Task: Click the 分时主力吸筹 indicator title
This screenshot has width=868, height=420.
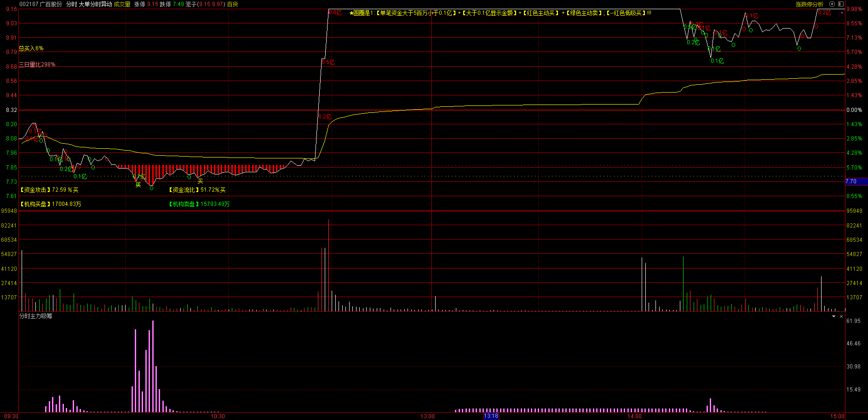Action: [36, 316]
